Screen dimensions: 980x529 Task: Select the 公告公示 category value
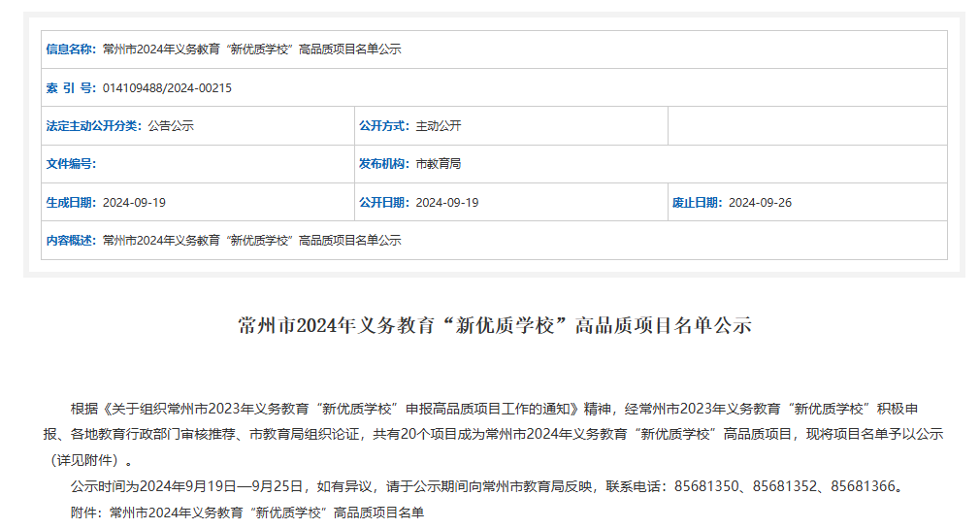[x=171, y=126]
